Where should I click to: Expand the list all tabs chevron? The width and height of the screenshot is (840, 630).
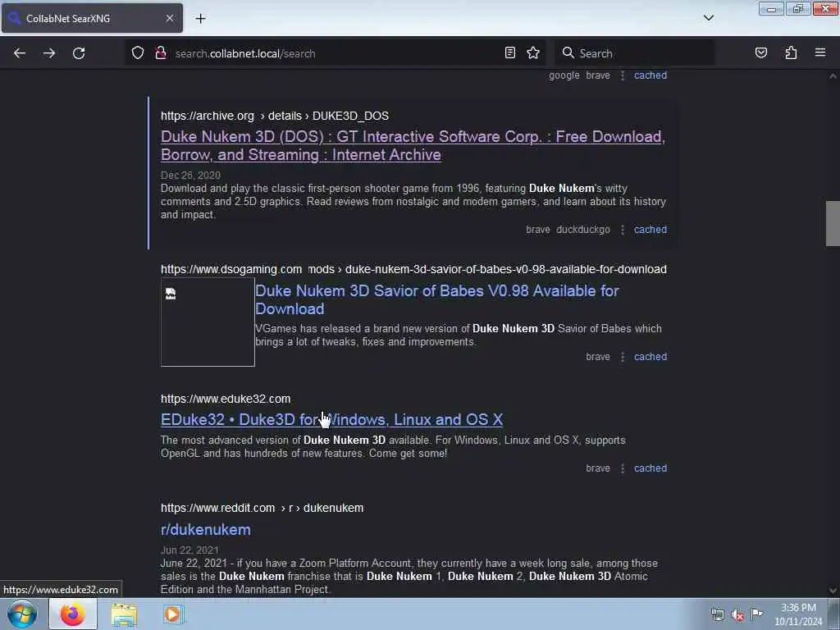click(x=708, y=18)
